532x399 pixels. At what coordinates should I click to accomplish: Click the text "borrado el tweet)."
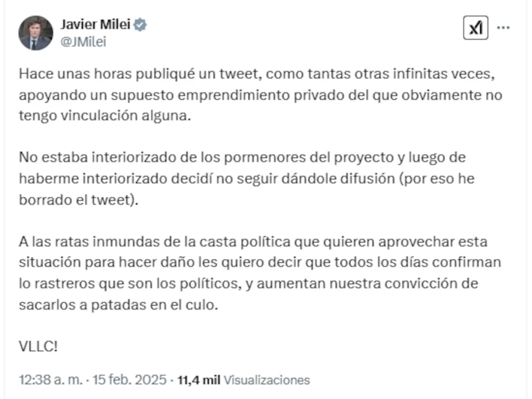coord(79,200)
